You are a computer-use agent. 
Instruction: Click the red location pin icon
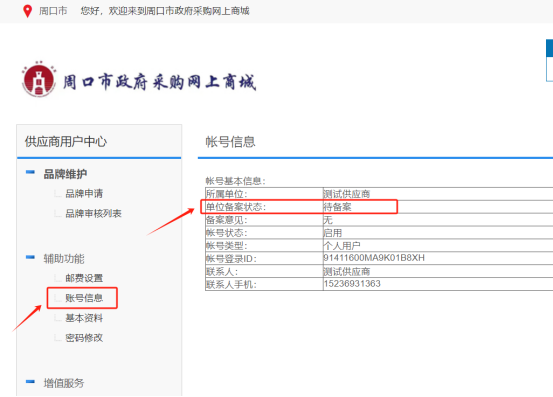click(x=27, y=11)
